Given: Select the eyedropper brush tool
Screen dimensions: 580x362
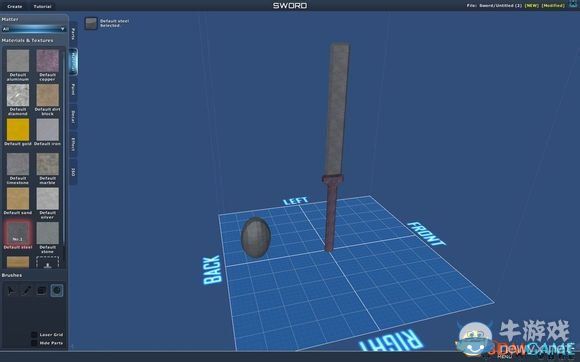Looking at the screenshot, I should (x=27, y=290).
